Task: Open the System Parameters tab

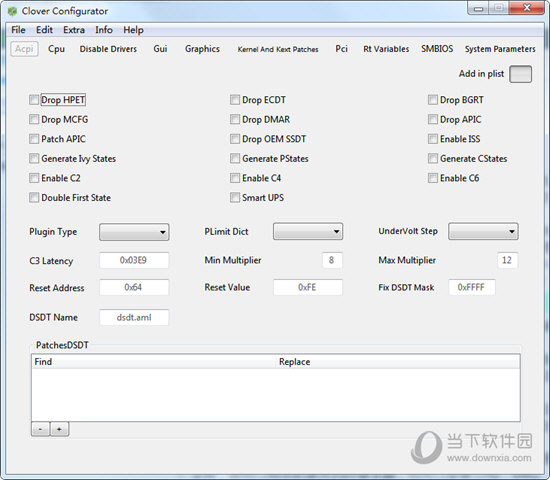Action: click(500, 49)
